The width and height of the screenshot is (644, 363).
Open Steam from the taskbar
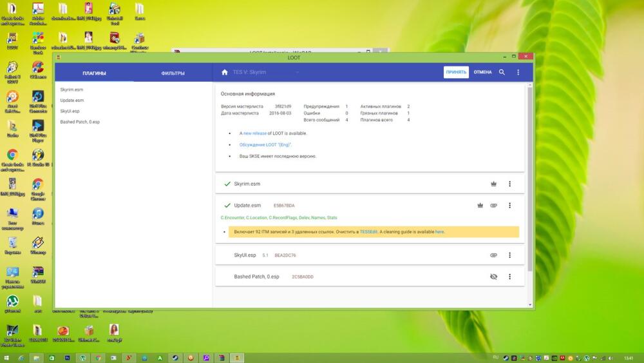175,358
